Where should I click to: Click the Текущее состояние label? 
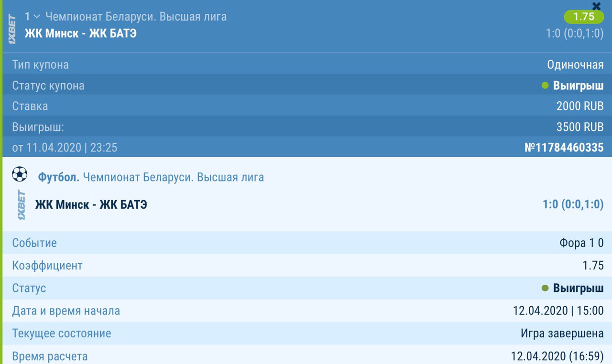coord(62,333)
